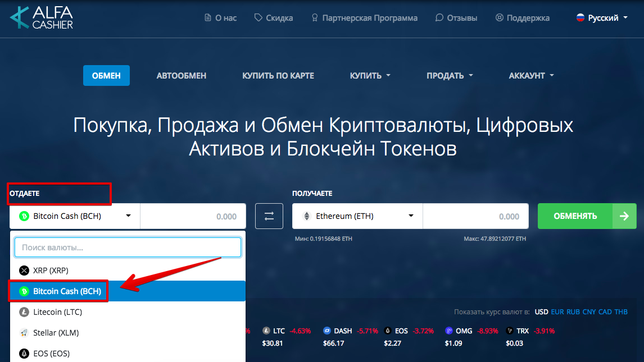Click the OMG price $1.09
This screenshot has width=644, height=362.
pyautogui.click(x=453, y=343)
